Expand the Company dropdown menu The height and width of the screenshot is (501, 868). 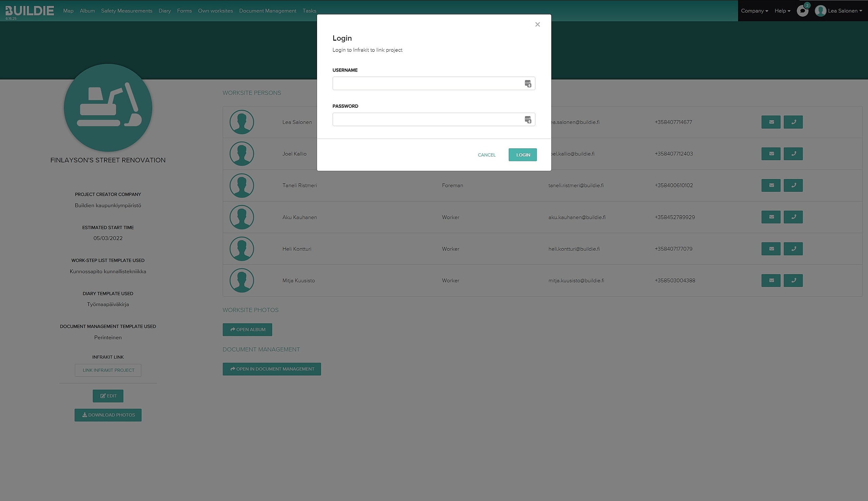(754, 11)
